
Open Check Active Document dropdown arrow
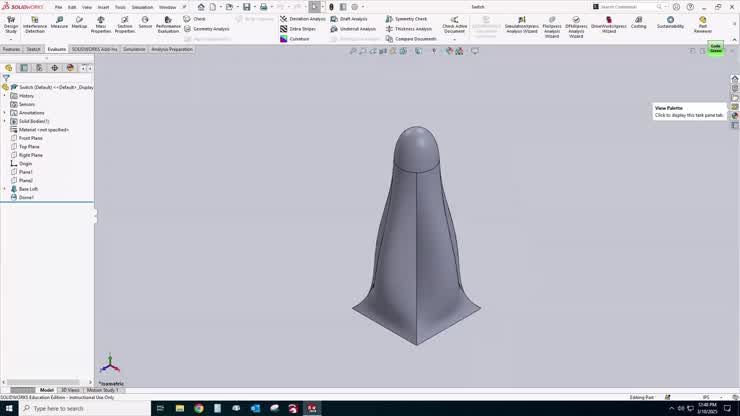454,39
